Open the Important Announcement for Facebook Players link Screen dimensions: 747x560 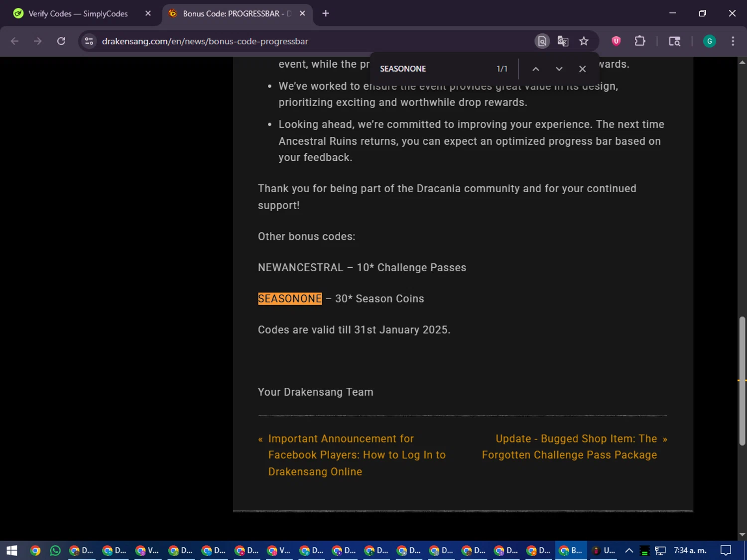(x=357, y=455)
